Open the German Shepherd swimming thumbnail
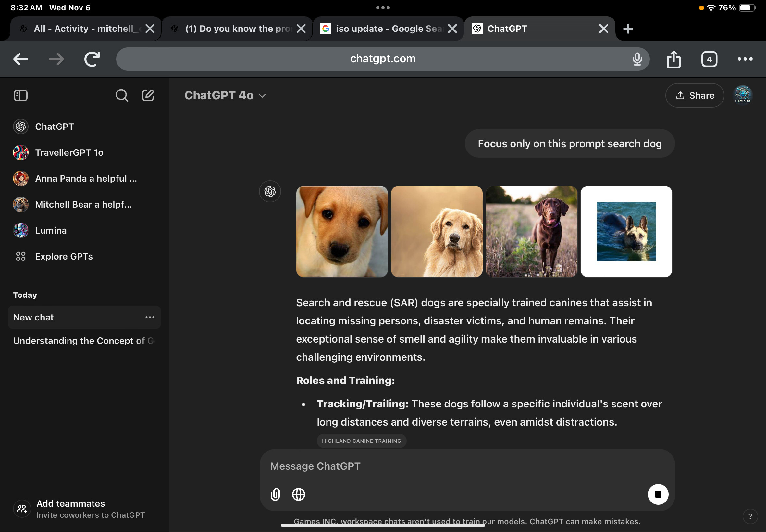 point(626,232)
